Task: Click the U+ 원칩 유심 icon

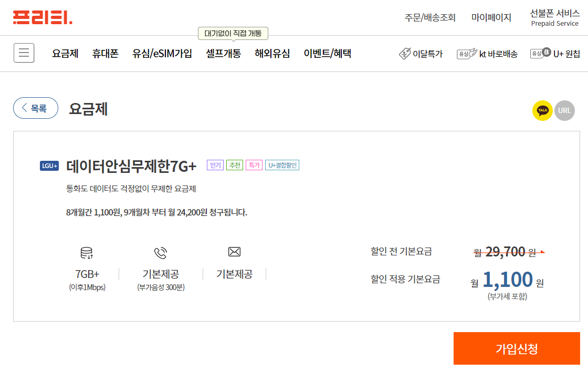Action: coord(540,53)
